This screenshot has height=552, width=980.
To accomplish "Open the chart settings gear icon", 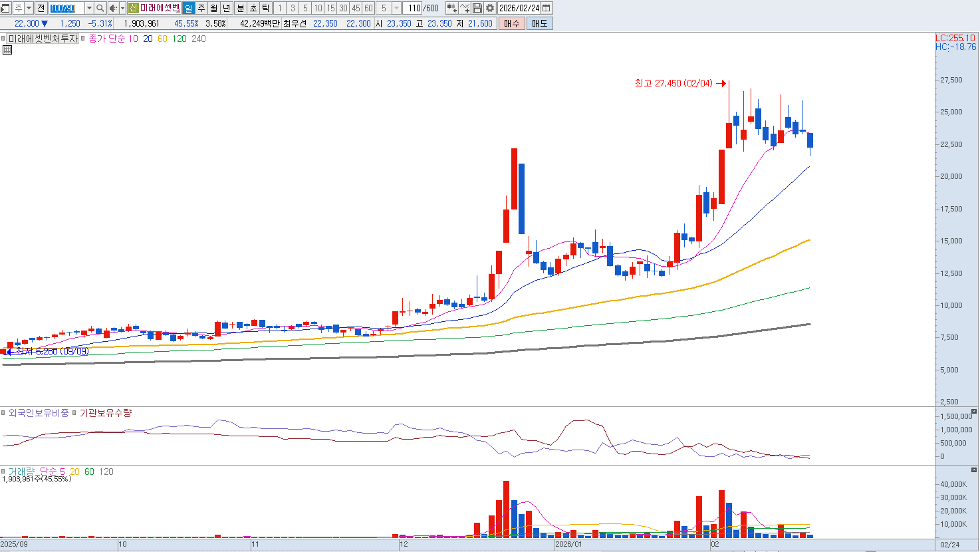I will click(490, 8).
